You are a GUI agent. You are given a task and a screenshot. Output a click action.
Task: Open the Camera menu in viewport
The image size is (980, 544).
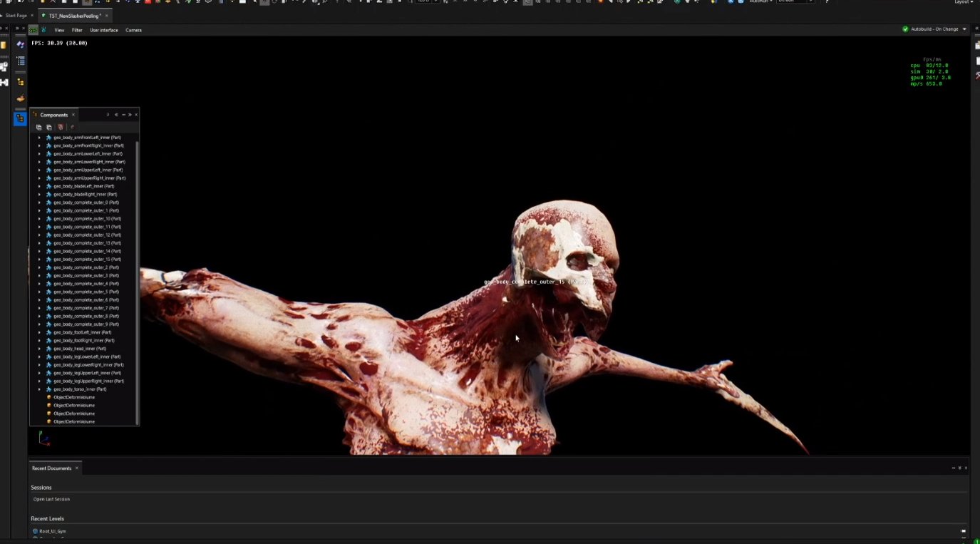133,30
